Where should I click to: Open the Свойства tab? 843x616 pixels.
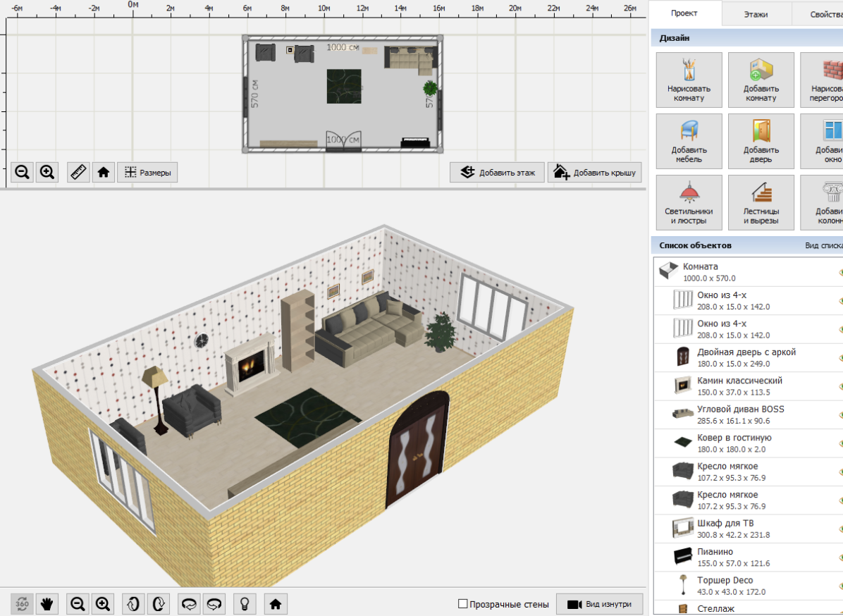[x=825, y=13]
